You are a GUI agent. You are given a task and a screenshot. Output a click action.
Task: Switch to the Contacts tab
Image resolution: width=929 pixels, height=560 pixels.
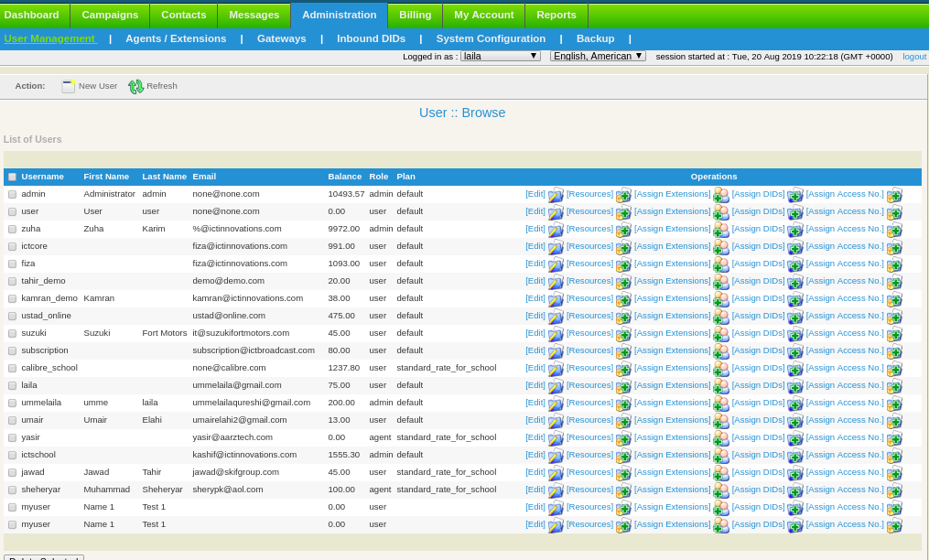pyautogui.click(x=184, y=16)
